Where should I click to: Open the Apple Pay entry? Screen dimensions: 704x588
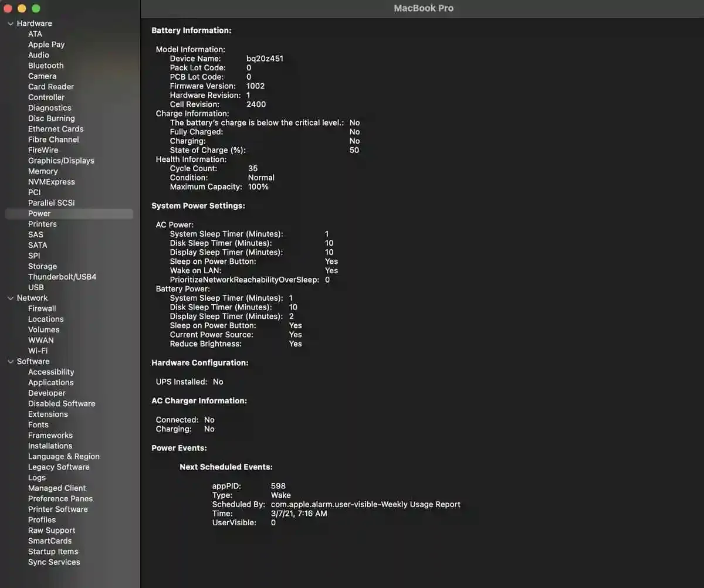[x=46, y=45]
